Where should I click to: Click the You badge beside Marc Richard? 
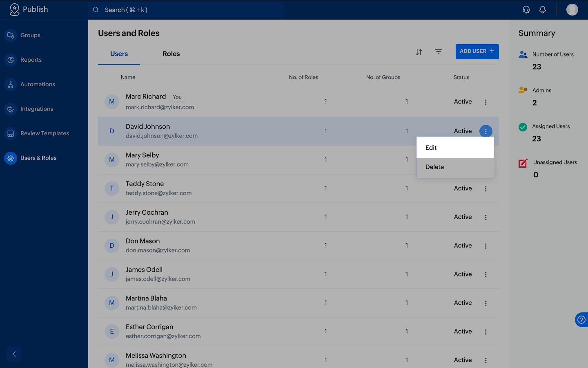coord(177,97)
